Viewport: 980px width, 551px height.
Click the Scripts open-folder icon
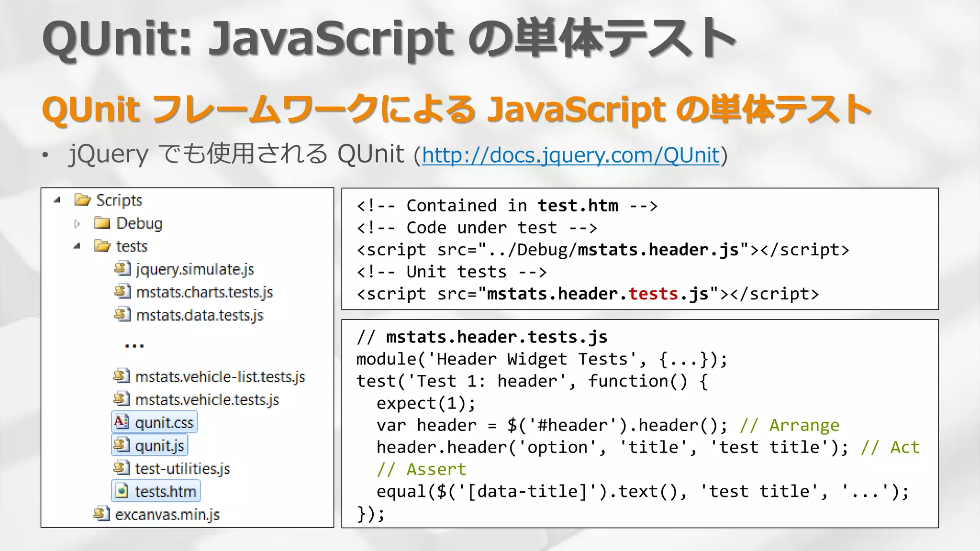[82, 199]
